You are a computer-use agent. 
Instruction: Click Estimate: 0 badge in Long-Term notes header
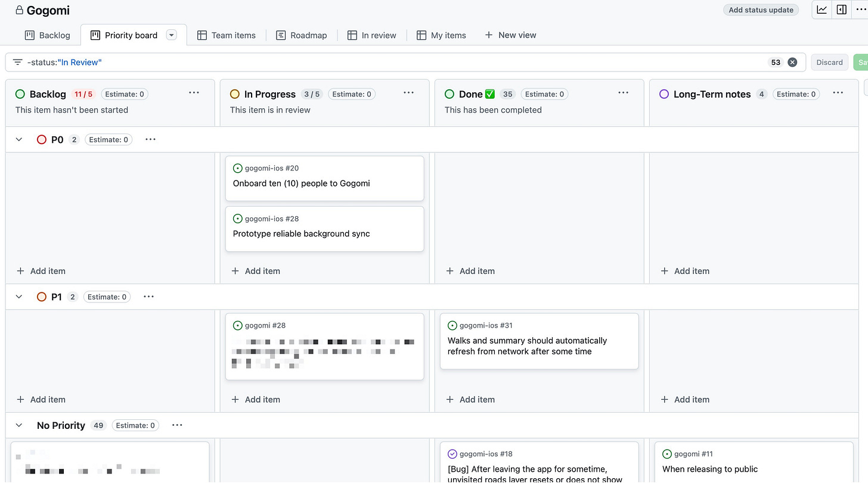pyautogui.click(x=796, y=94)
